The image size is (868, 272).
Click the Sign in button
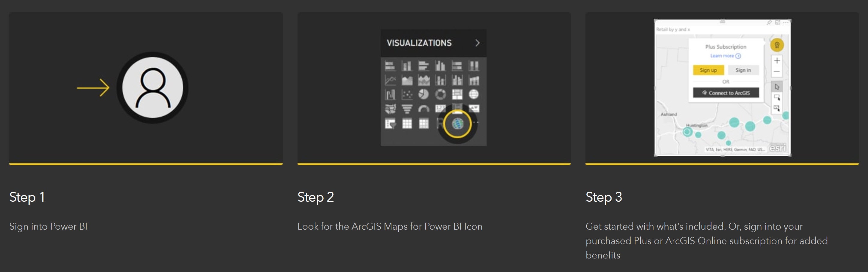(x=743, y=70)
